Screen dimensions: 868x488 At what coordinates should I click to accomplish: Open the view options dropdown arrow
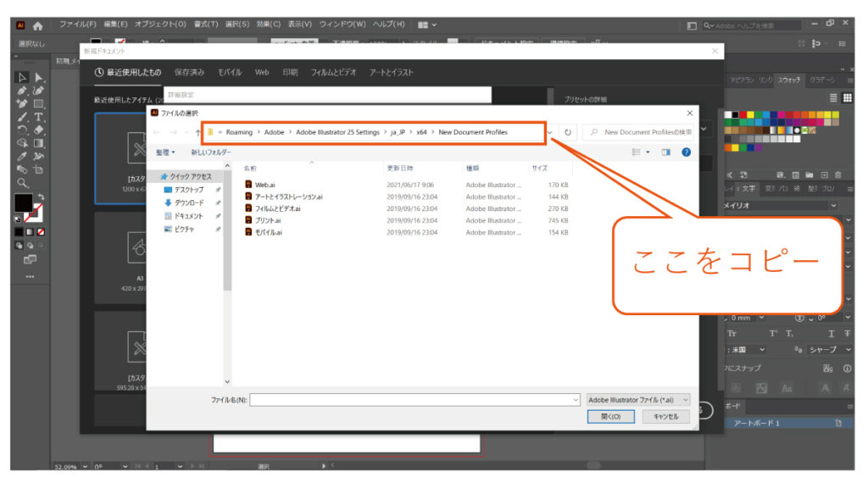pos(648,152)
